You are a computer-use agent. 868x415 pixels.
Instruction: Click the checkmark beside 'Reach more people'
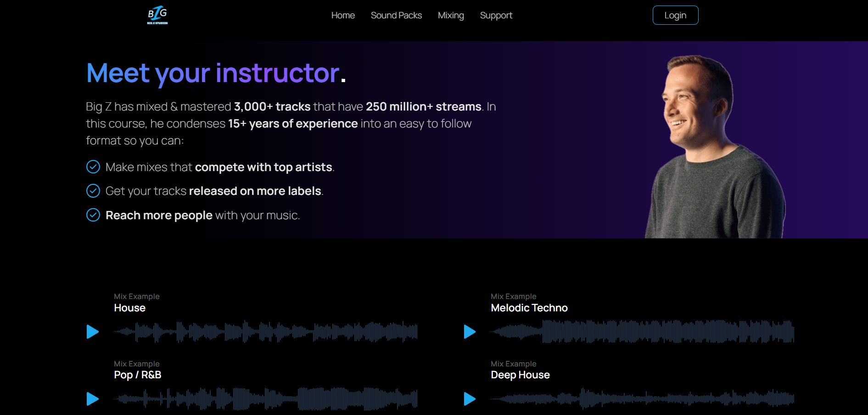click(x=93, y=215)
